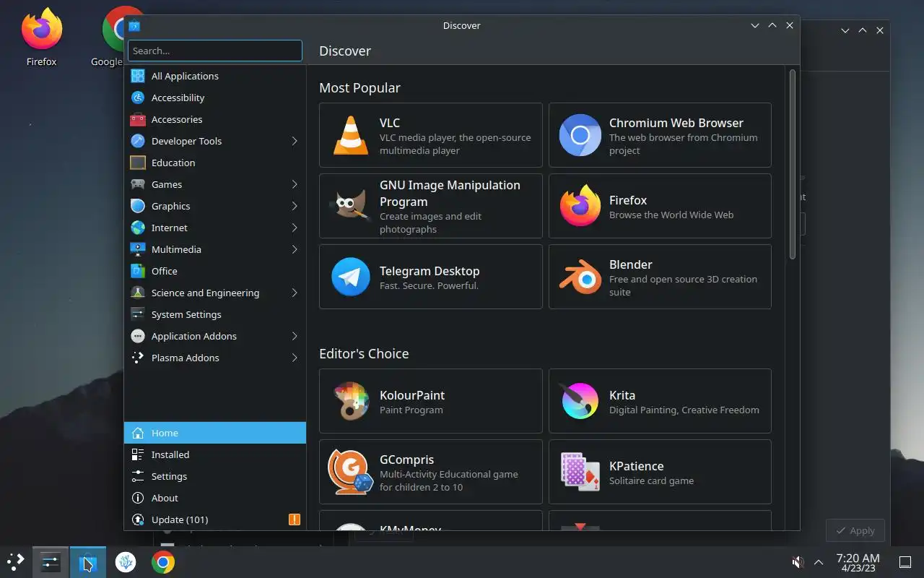
Task: Click the Science and Engineering flask icon
Action: click(138, 293)
